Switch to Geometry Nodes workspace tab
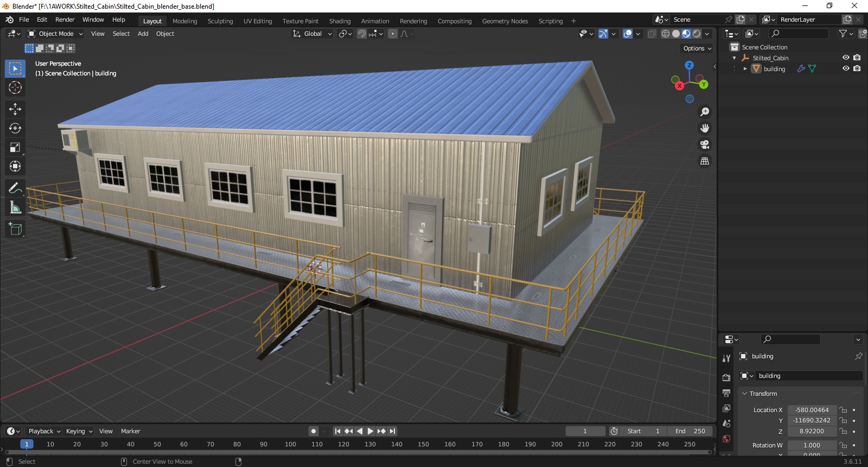The width and height of the screenshot is (868, 467). [505, 21]
